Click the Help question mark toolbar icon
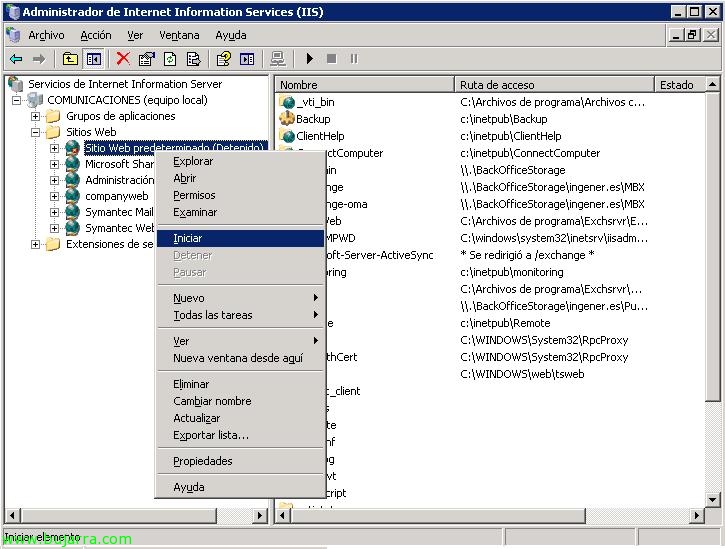This screenshot has width=725, height=549. [x=224, y=59]
